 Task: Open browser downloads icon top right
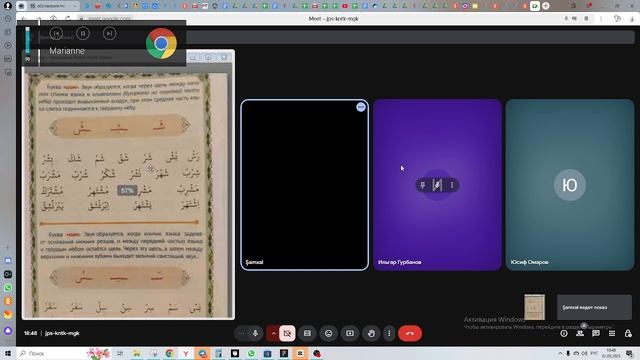632,19
